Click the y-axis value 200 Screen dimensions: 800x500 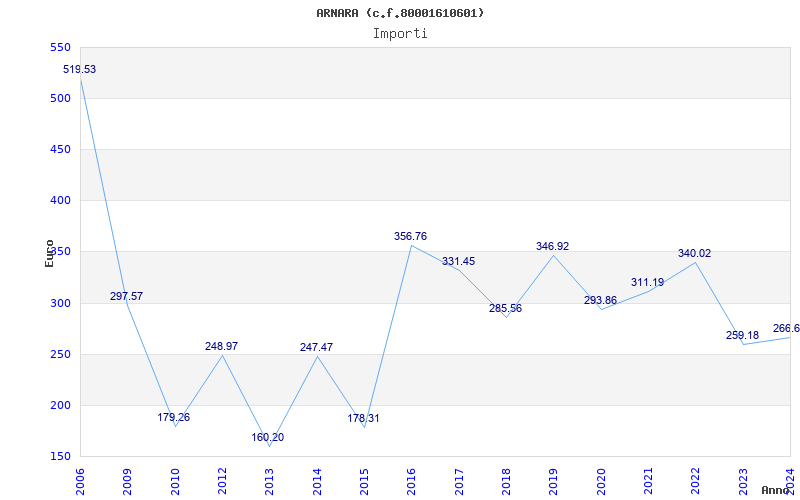click(60, 406)
